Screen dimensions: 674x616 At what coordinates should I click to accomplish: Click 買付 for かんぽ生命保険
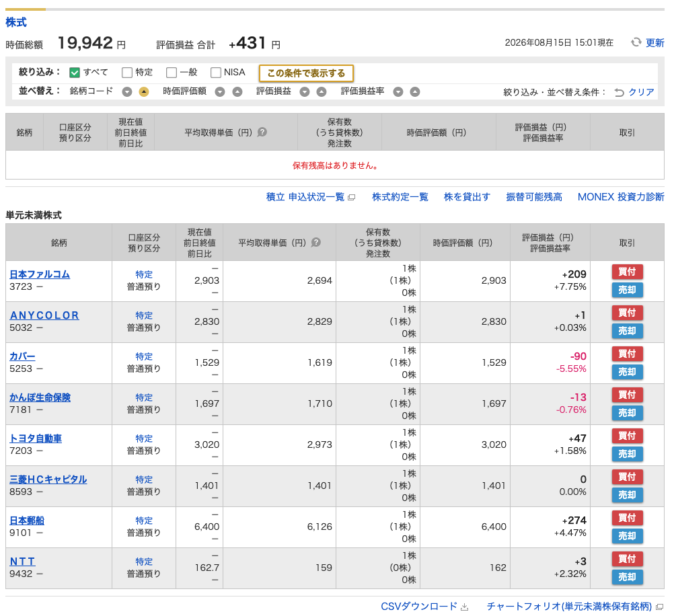(627, 395)
